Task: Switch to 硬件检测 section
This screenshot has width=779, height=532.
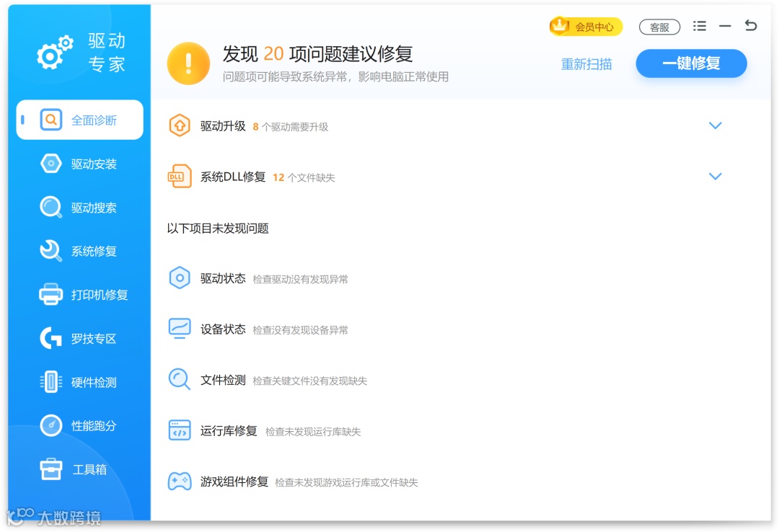Action: pos(79,382)
